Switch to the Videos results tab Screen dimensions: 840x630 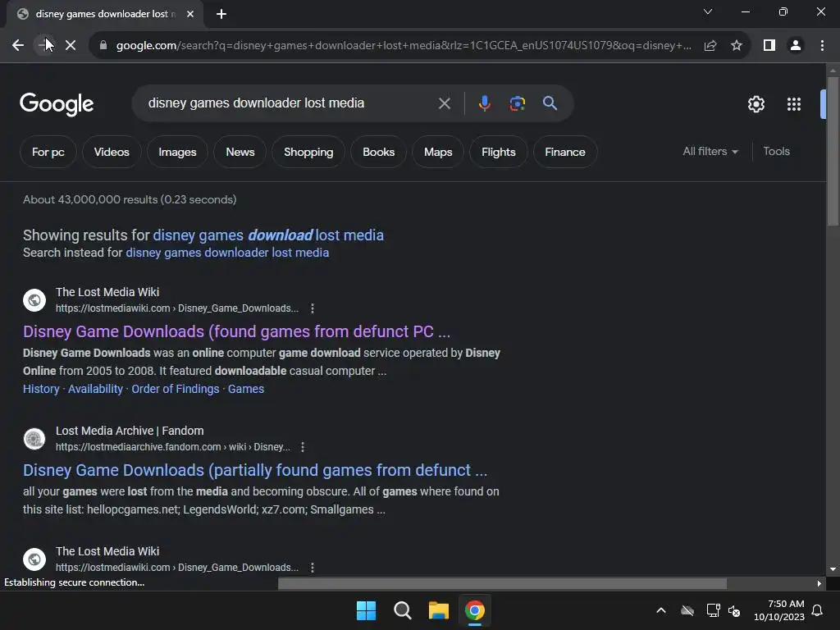coord(112,152)
